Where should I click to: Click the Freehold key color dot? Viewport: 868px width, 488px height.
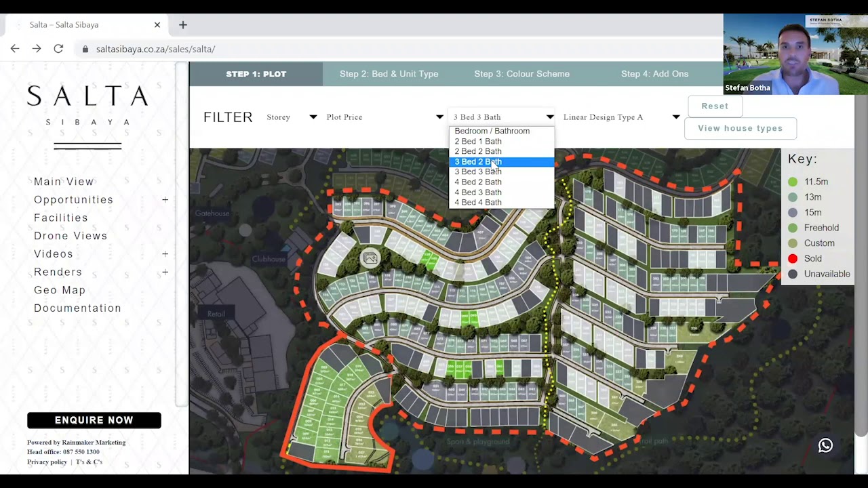[793, 228]
